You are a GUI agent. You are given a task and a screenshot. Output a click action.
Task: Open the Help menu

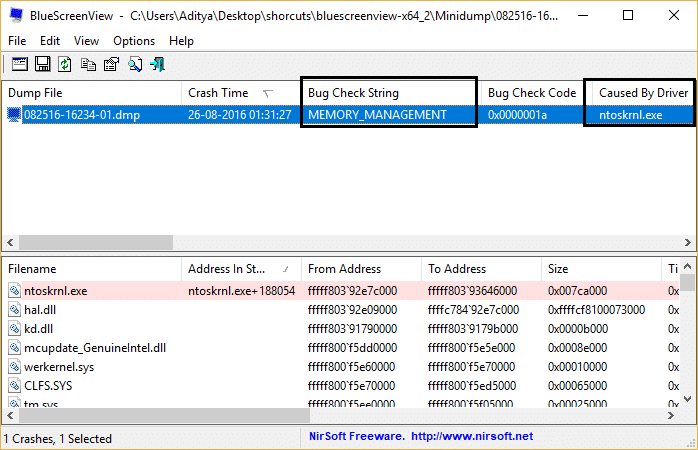click(182, 41)
